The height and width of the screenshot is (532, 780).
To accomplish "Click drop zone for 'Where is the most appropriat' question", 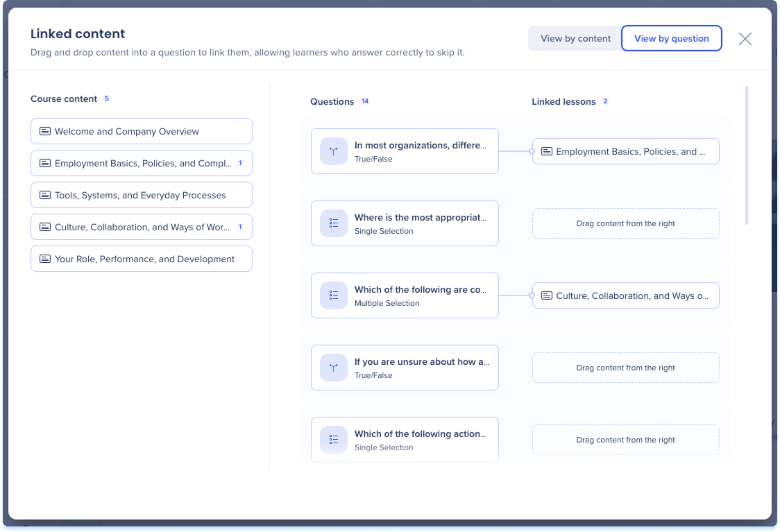I will pos(626,223).
